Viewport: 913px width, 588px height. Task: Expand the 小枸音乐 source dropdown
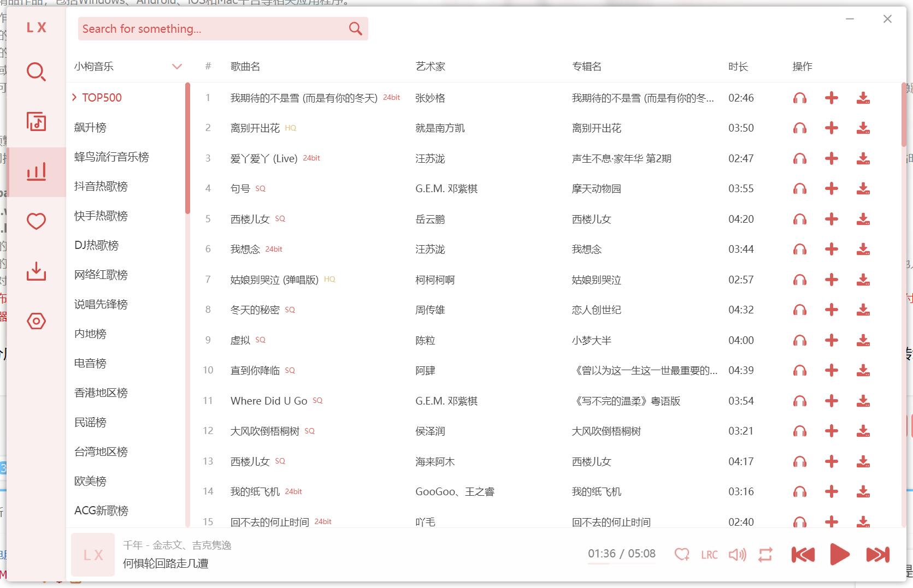pyautogui.click(x=176, y=67)
